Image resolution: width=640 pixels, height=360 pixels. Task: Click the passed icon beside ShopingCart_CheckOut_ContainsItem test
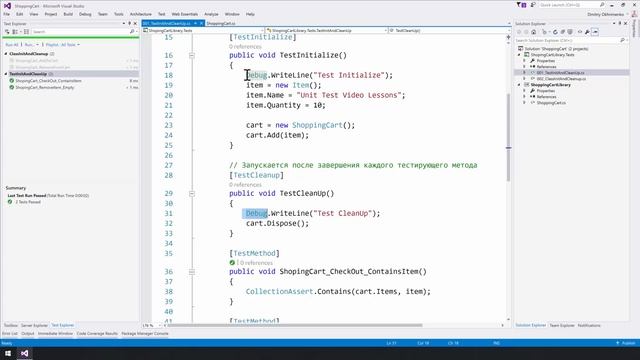11,81
